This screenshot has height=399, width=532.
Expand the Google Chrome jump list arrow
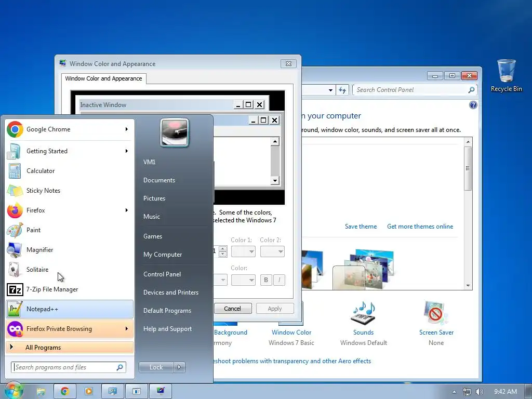point(127,129)
